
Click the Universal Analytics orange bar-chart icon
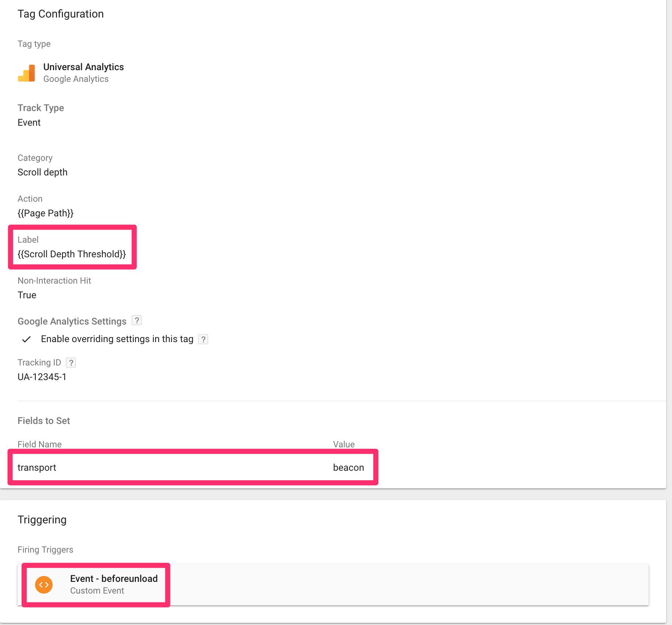26,73
